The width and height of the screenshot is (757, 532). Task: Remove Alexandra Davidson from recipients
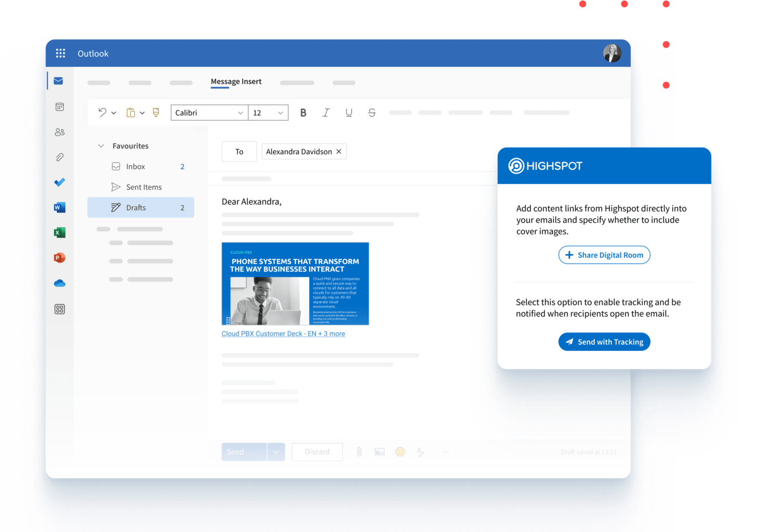339,151
